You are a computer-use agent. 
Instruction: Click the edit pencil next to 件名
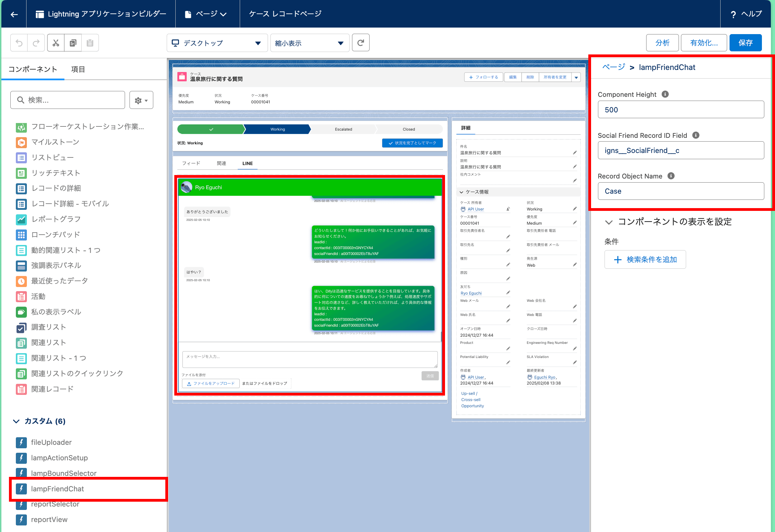click(x=575, y=152)
